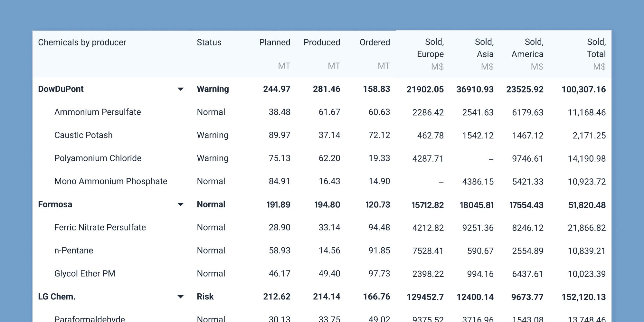This screenshot has height=322, width=644.
Task: Click DowDuPont total sold 100,307.16
Action: click(x=584, y=89)
